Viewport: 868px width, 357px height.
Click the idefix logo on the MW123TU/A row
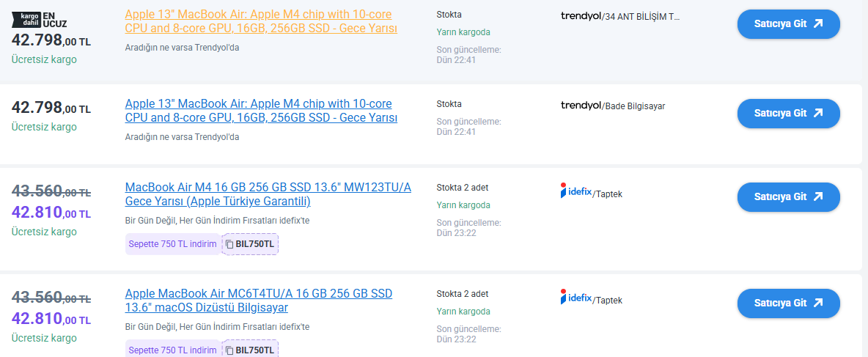point(576,191)
